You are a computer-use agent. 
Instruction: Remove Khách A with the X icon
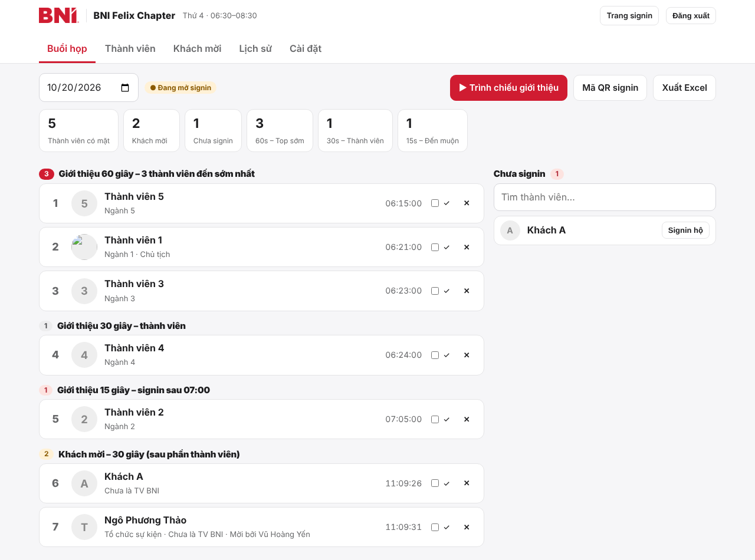point(467,483)
